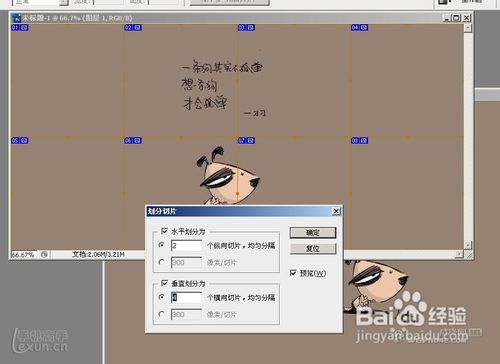Image resolution: width=500 pixels, height=364 pixels.
Task: Select the 个纵向切片,均匀分隔 radio button
Action: tap(162, 245)
